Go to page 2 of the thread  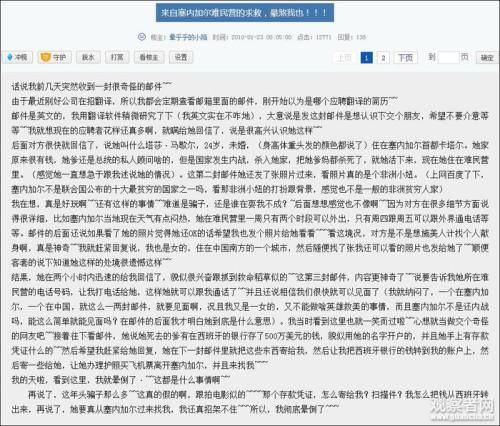[x=383, y=58]
